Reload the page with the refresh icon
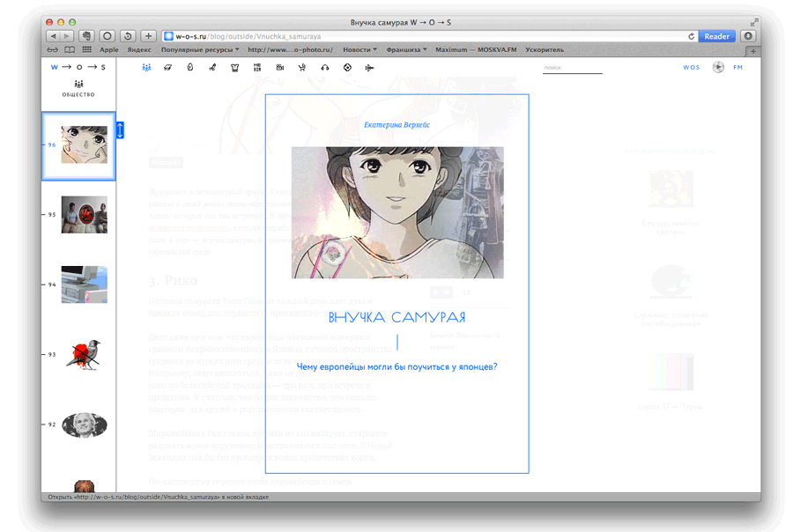The width and height of the screenshot is (793, 532). tap(692, 36)
